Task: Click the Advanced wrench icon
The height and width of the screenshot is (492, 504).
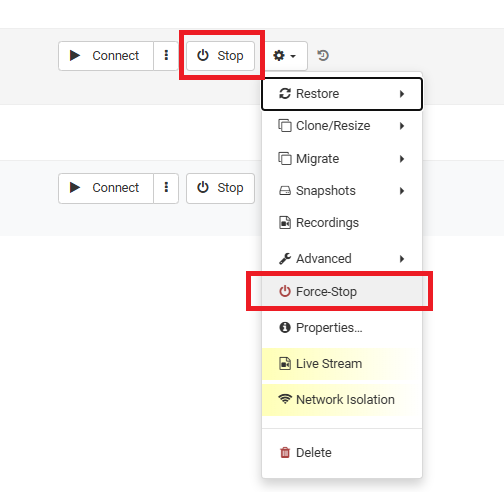Action: 285,259
